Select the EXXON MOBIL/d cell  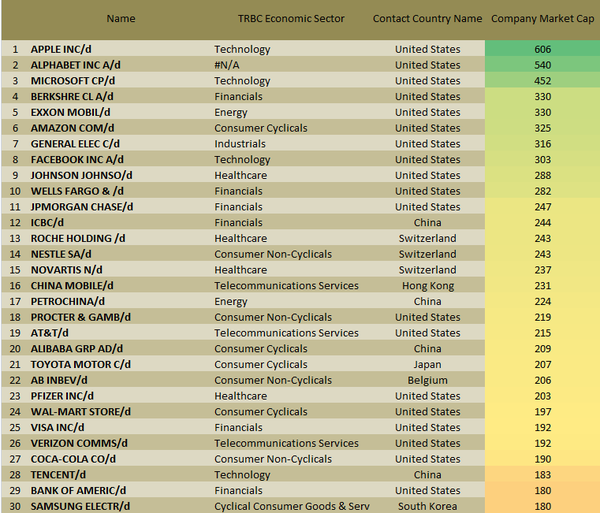tap(71, 112)
